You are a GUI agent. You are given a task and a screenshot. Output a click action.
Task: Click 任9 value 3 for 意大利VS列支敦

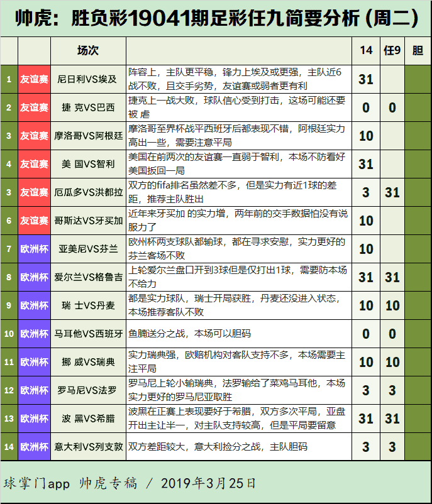coord(392,447)
